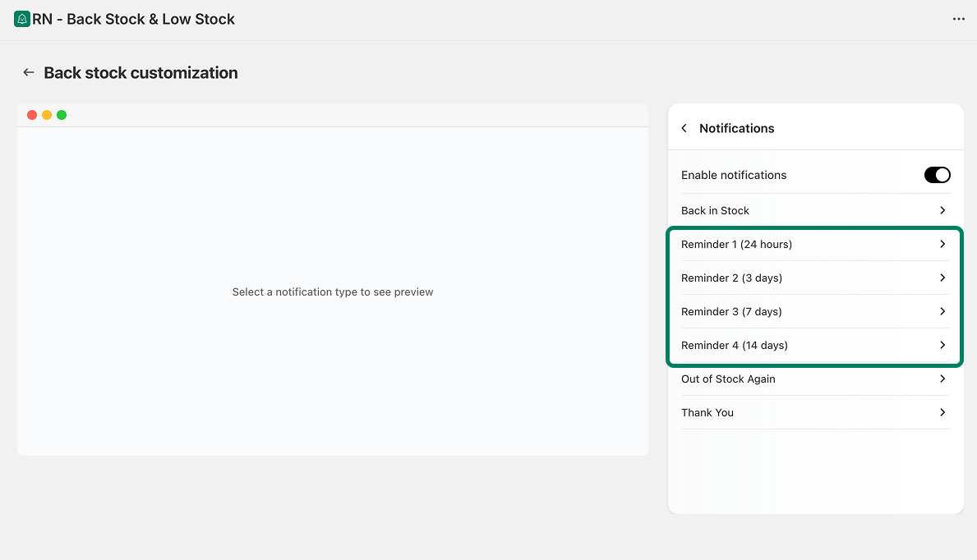Expand the Thank You row chevron
The width and height of the screenshot is (977, 560).
[x=942, y=412]
